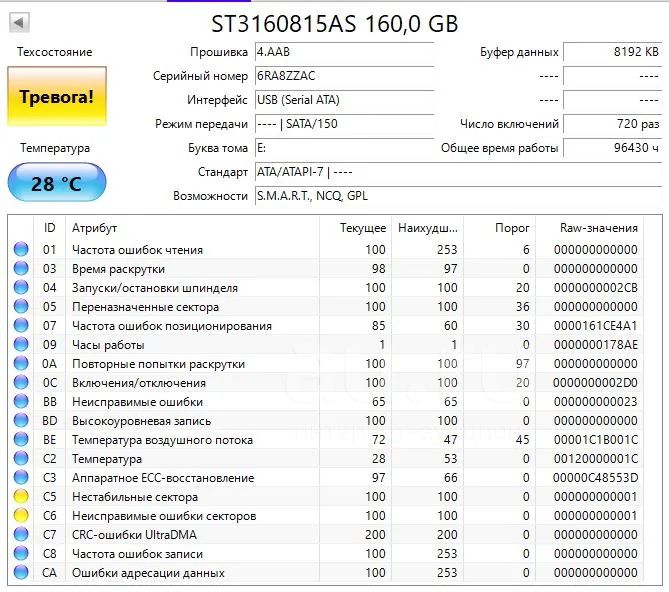The width and height of the screenshot is (669, 592).
Task: Click status dot for attribute 01 Частота ошибок чтения
Action: 21,249
